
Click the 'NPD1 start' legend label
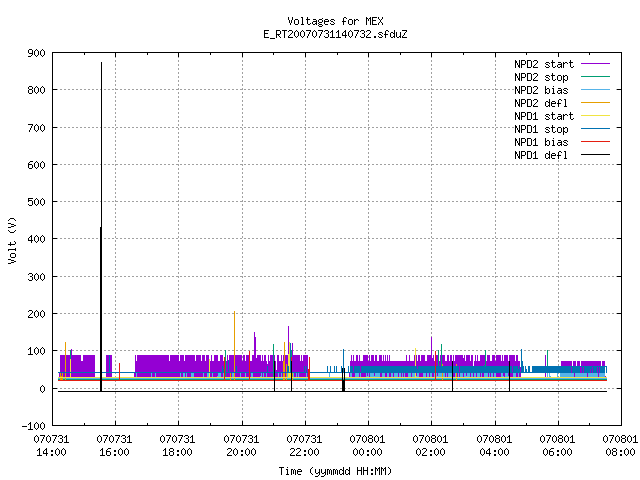[x=544, y=116]
